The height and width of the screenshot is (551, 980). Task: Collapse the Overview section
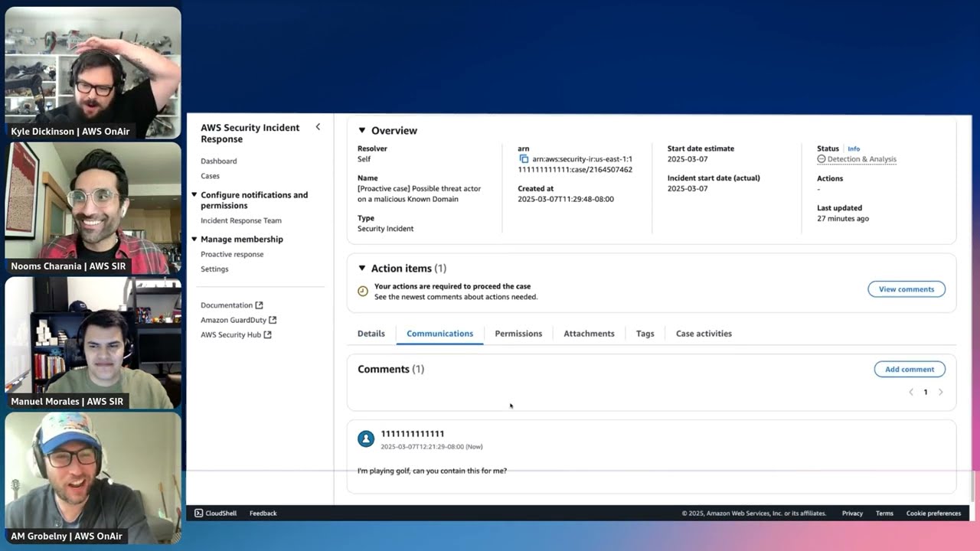click(x=362, y=131)
